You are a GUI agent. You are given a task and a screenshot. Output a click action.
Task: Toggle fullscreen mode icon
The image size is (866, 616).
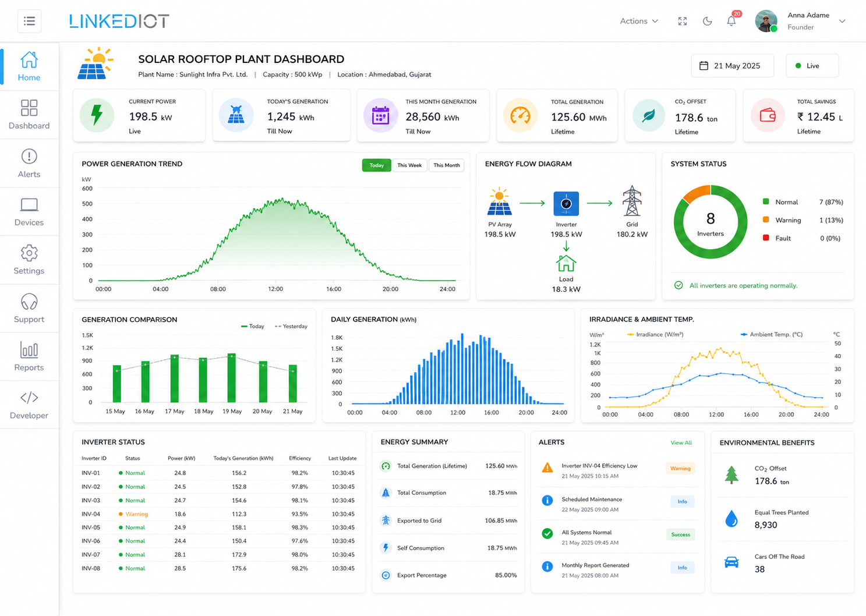[683, 22]
